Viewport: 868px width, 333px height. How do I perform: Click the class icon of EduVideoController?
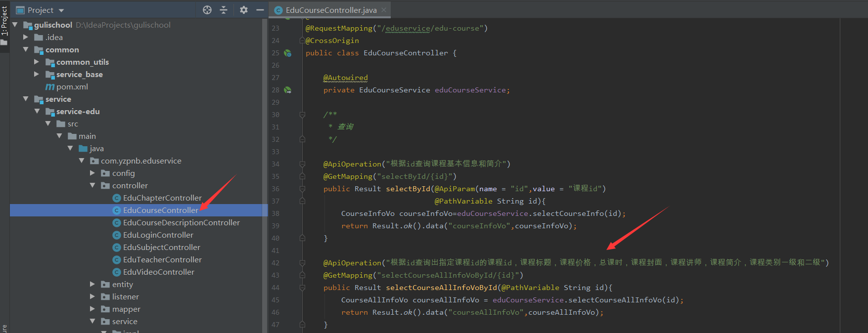coord(117,272)
